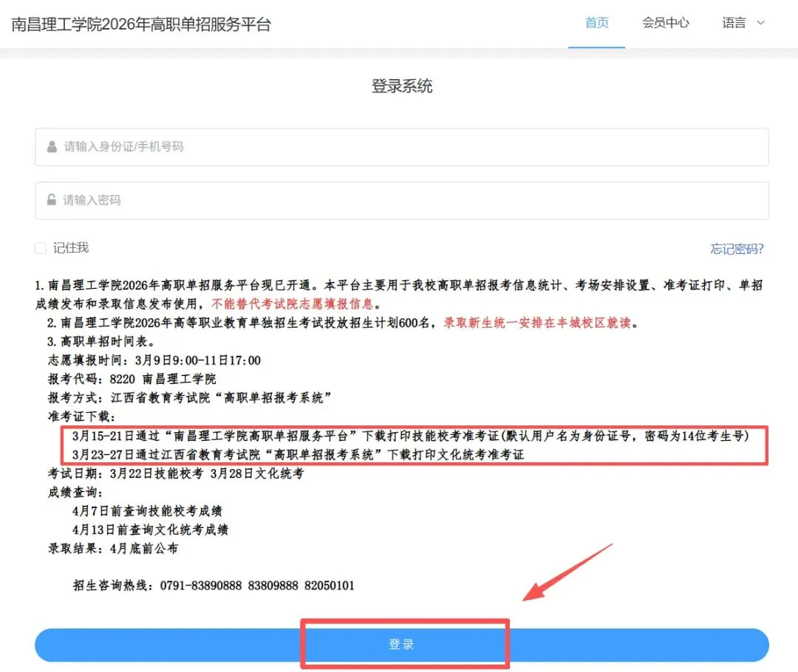
Task: Click the 成绩查询: label
Action: coord(75,493)
